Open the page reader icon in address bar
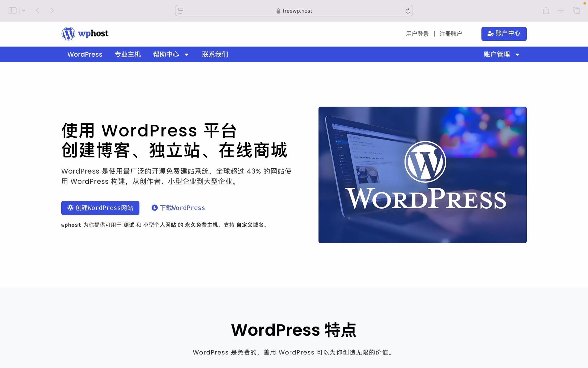Image resolution: width=588 pixels, height=368 pixels. click(181, 10)
